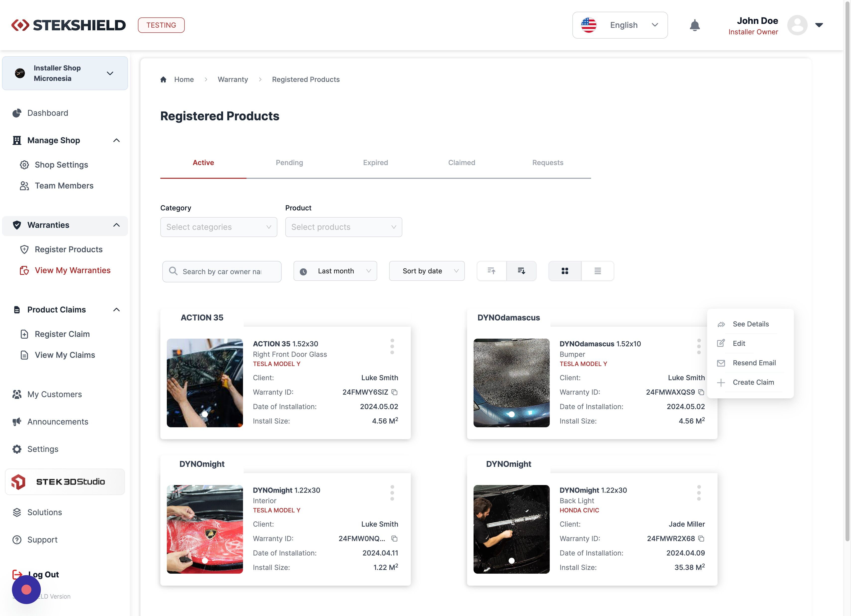The height and width of the screenshot is (616, 851).
Task: Click the Solutions layers icon
Action: (17, 512)
